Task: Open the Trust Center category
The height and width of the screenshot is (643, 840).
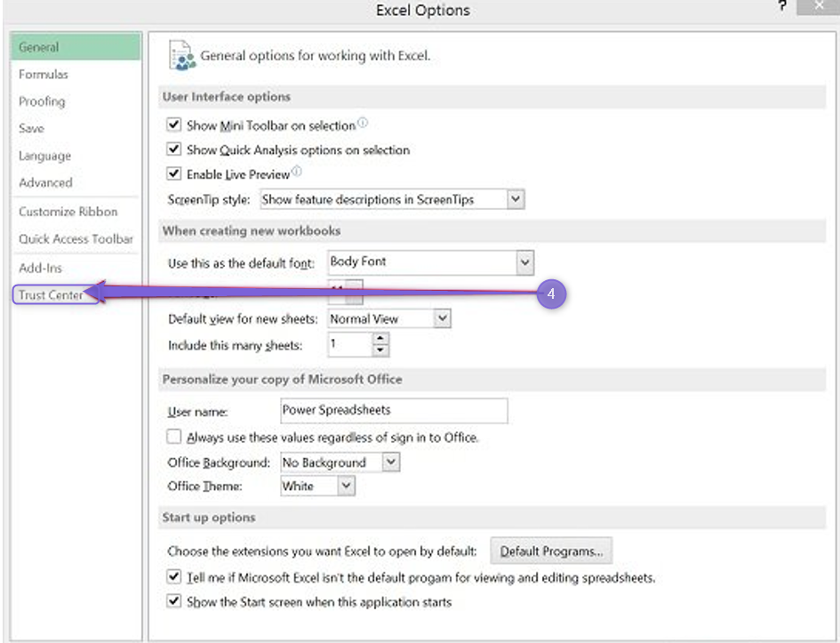Action: (55, 294)
